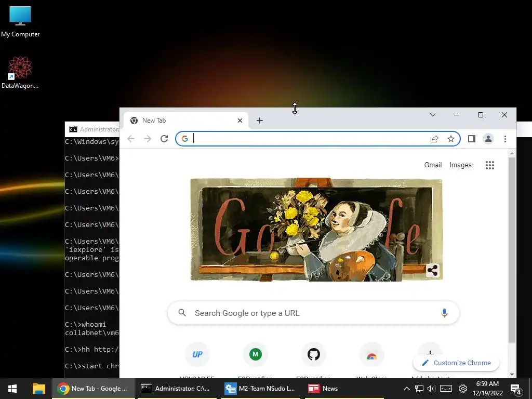The width and height of the screenshot is (532, 399).
Task: Reload the New Tab page
Action: [164, 139]
